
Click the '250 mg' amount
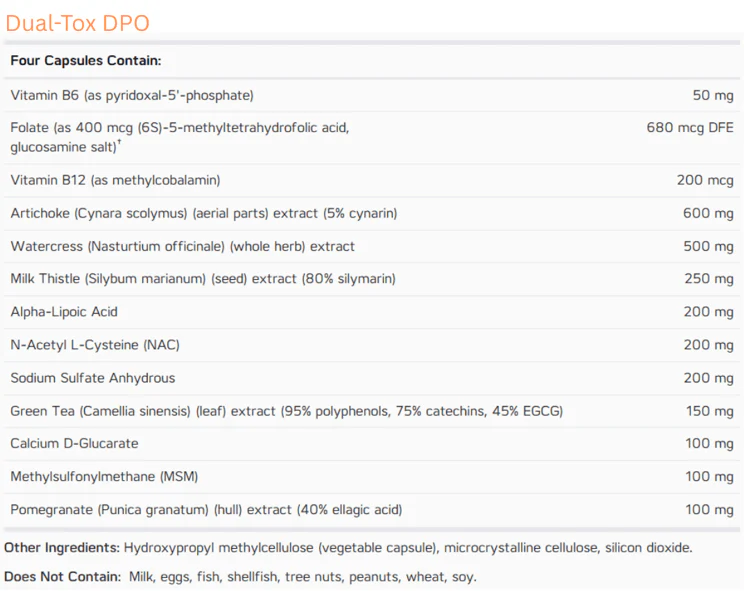708,278
